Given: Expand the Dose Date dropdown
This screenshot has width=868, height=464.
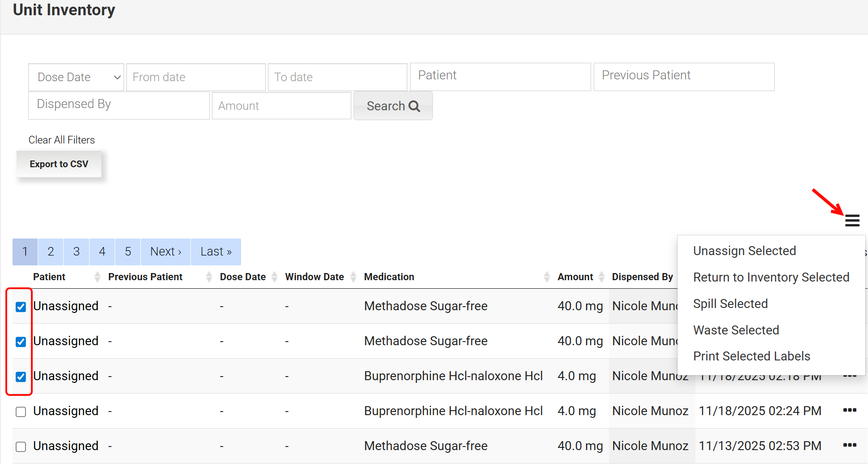Looking at the screenshot, I should pyautogui.click(x=76, y=77).
